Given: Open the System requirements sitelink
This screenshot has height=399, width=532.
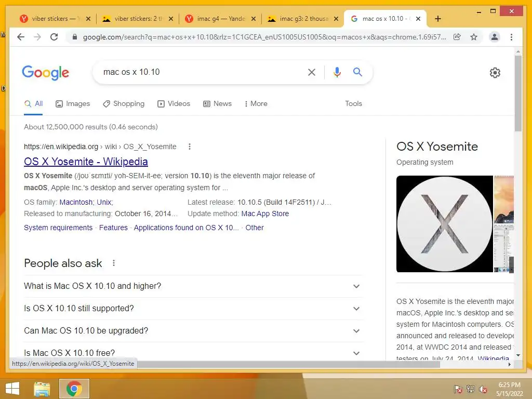Looking at the screenshot, I should tap(58, 228).
